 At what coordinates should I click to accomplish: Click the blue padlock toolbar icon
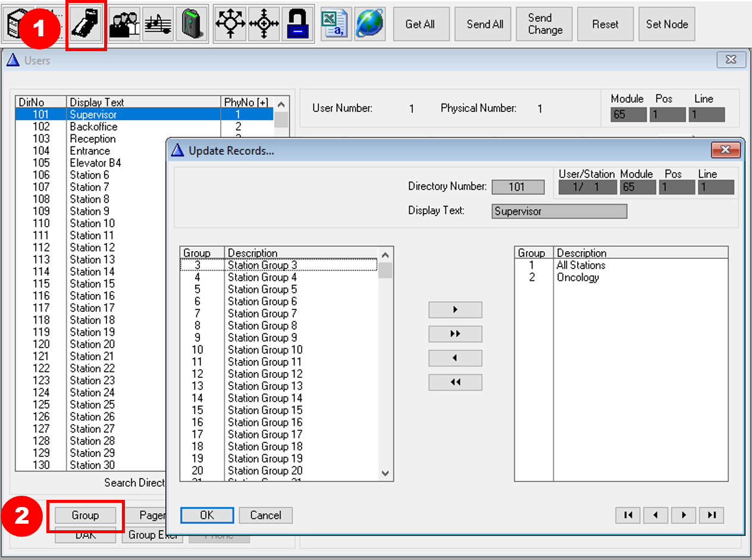coord(298,25)
